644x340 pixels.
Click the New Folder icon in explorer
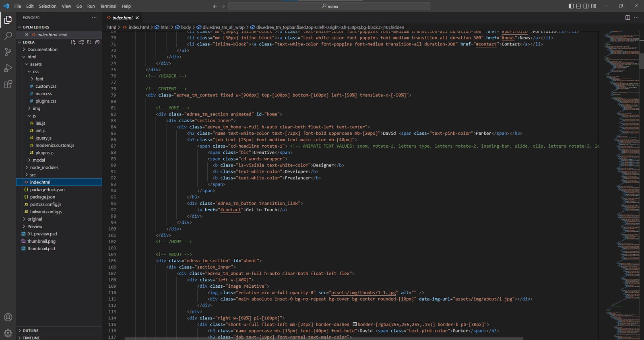(81, 42)
